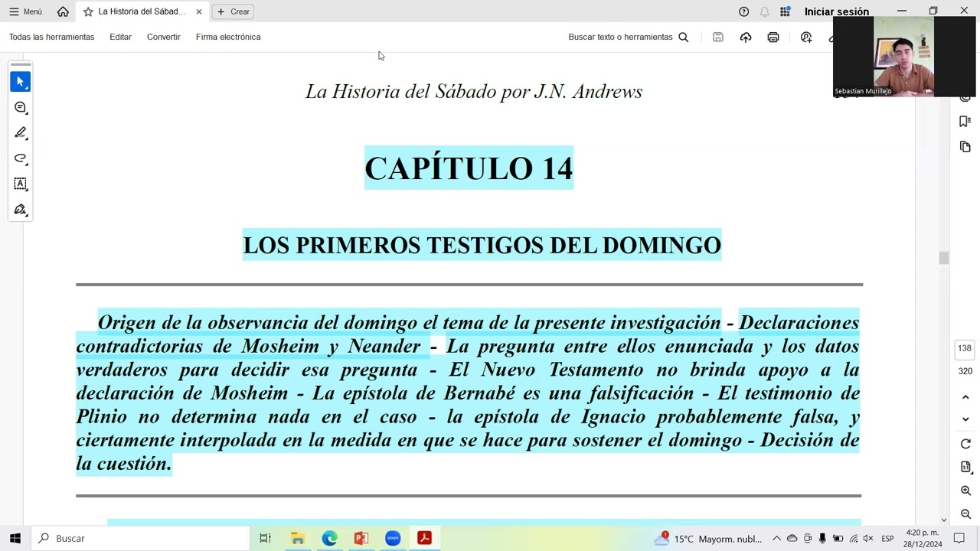
Task: Select the highlighter pen tool
Action: (x=21, y=132)
